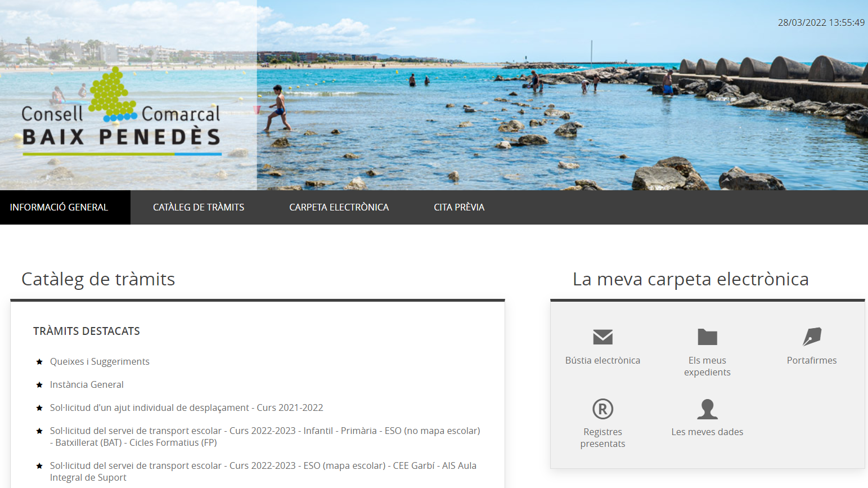Click the Bústia electrònica text label
This screenshot has width=868, height=488.
click(x=602, y=360)
